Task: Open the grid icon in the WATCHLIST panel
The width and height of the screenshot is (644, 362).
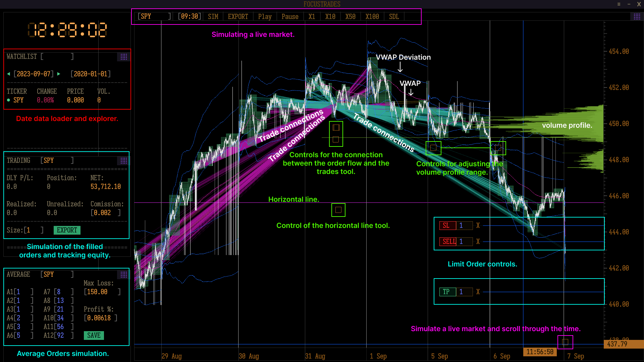Action: [x=124, y=57]
